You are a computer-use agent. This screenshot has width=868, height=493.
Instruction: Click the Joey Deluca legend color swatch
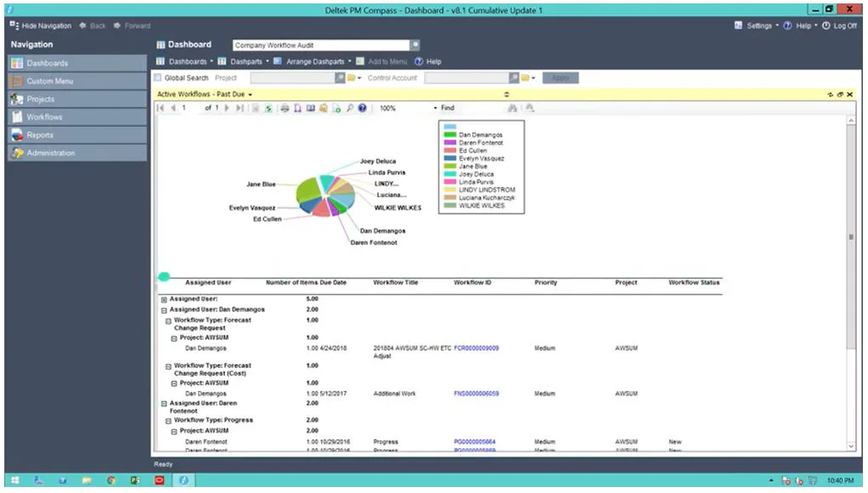click(450, 174)
